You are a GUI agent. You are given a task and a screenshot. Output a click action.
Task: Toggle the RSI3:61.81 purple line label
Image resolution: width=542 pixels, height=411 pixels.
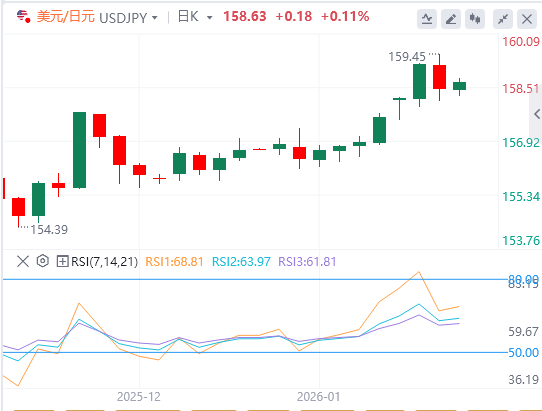click(307, 262)
